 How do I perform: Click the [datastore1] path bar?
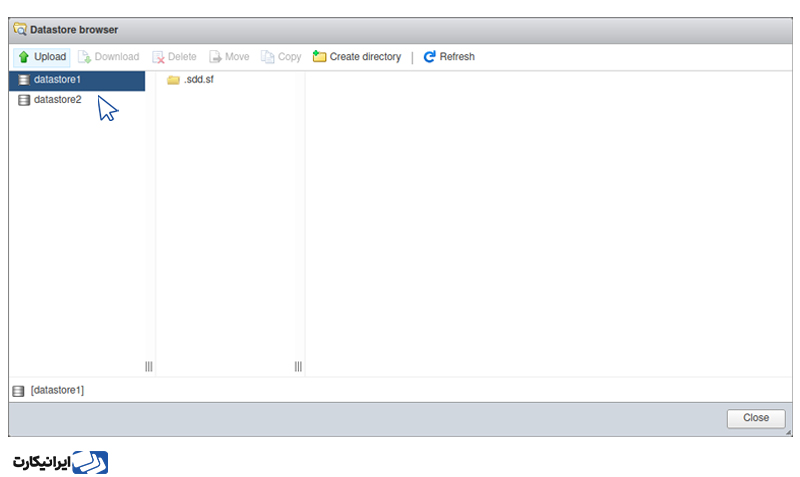pyautogui.click(x=400, y=390)
